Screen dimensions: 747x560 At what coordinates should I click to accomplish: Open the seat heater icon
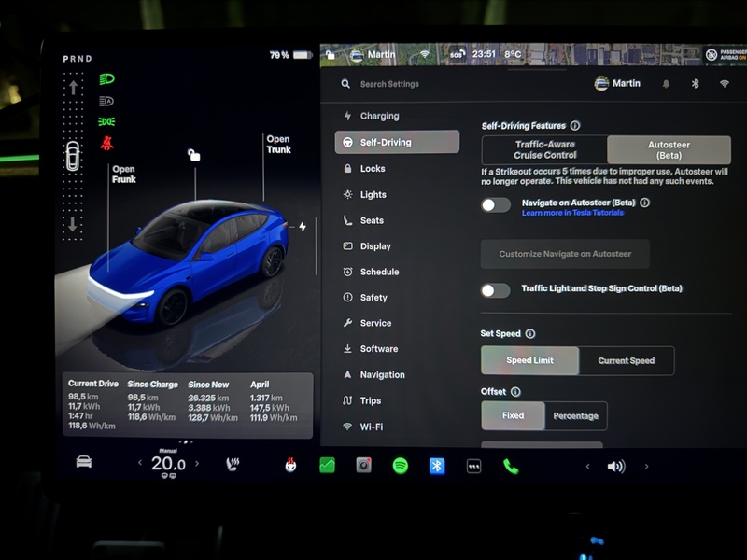[233, 464]
